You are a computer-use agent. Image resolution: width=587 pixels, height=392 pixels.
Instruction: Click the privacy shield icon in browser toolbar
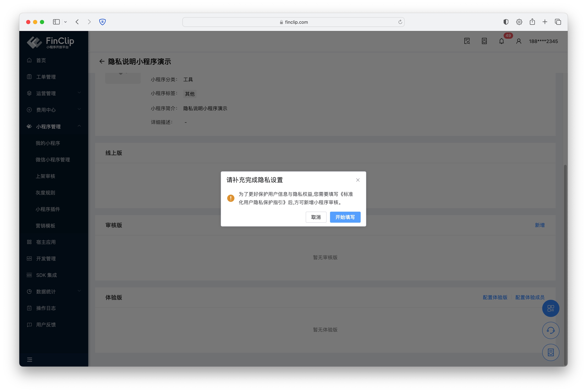102,22
